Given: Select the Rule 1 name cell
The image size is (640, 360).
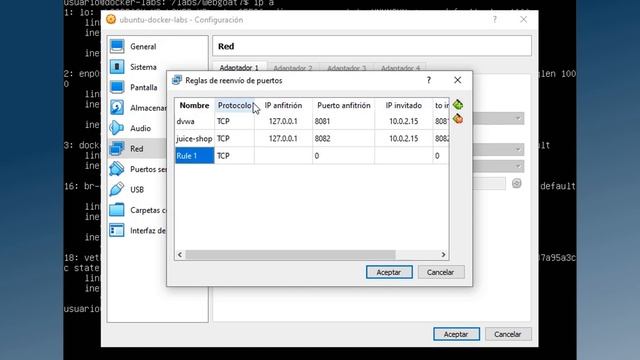Looking at the screenshot, I should point(195,156).
